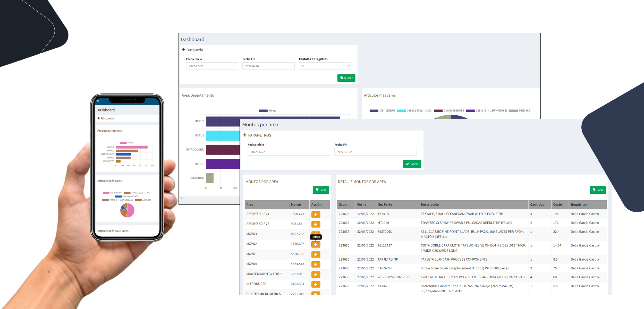This screenshot has width=644, height=309.
Task: Click the plus action for INTRODUCER area
Action: click(x=316, y=285)
